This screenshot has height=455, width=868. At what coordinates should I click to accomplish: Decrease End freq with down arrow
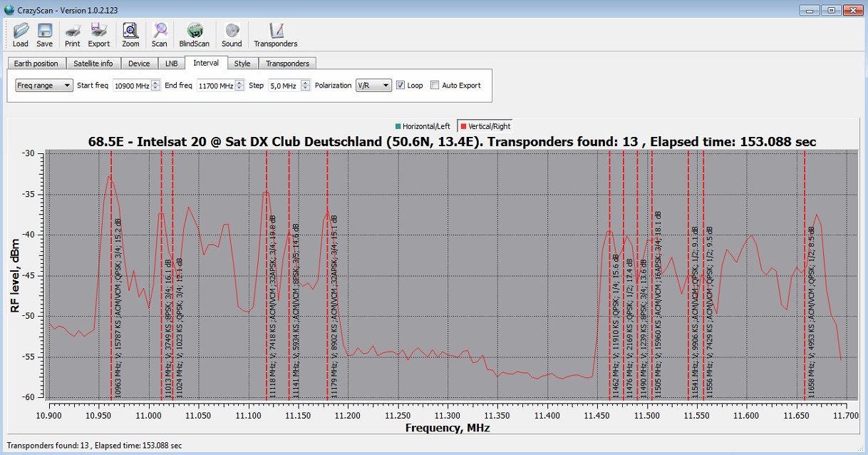click(x=239, y=88)
